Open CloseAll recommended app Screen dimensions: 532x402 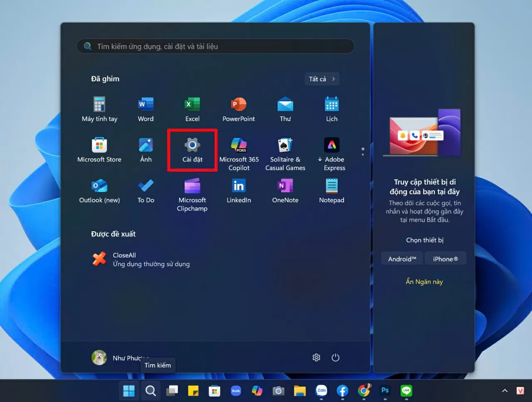[x=140, y=259]
